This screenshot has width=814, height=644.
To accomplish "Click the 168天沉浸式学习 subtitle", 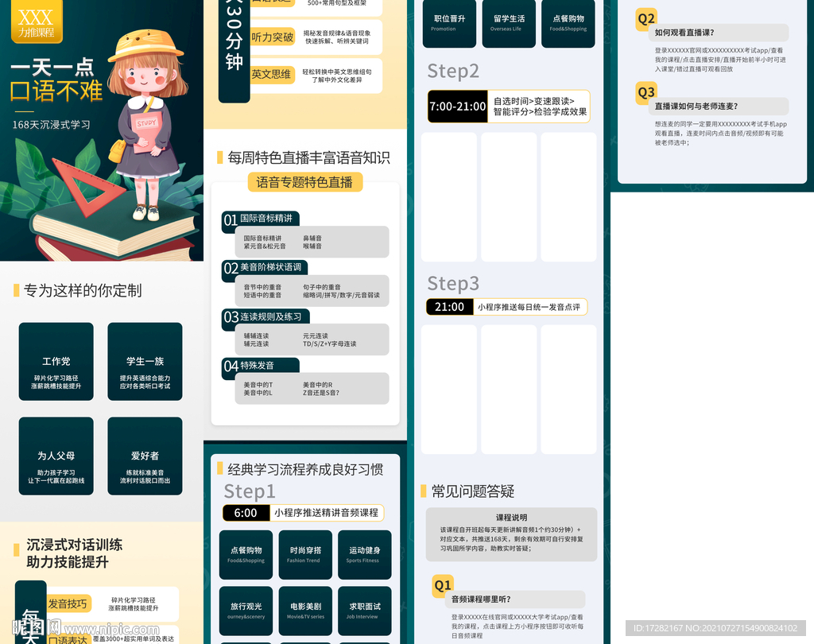I will pos(52,125).
